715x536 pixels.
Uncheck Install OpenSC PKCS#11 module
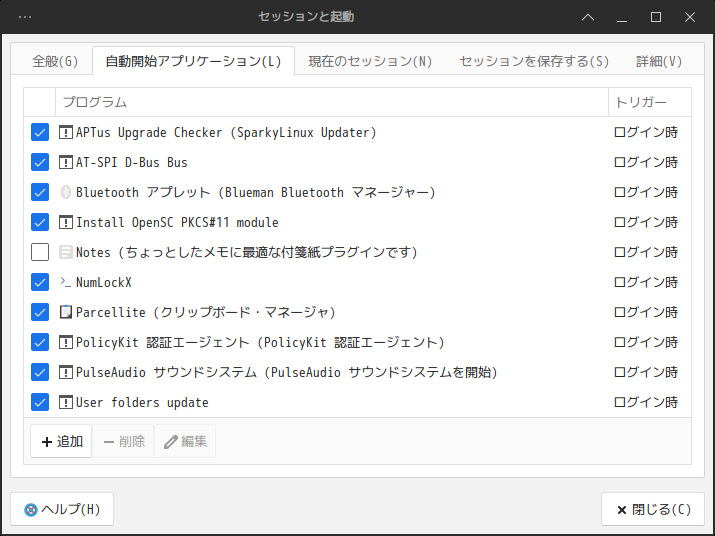pos(40,223)
